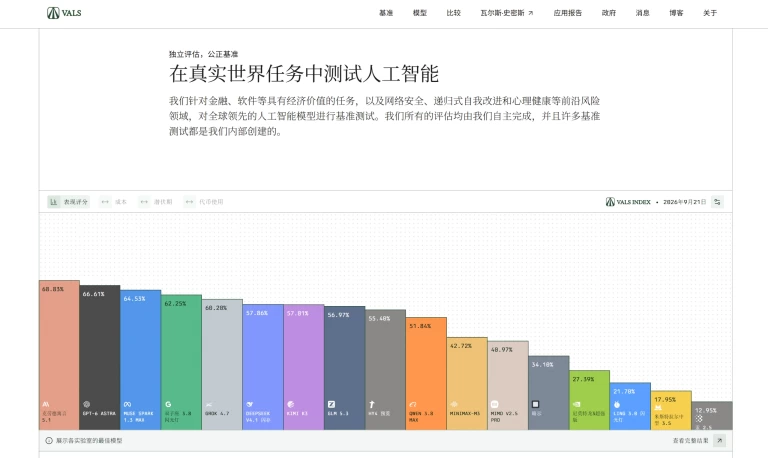
Task: Click the 56.97% GLM score
Action: 338,315
